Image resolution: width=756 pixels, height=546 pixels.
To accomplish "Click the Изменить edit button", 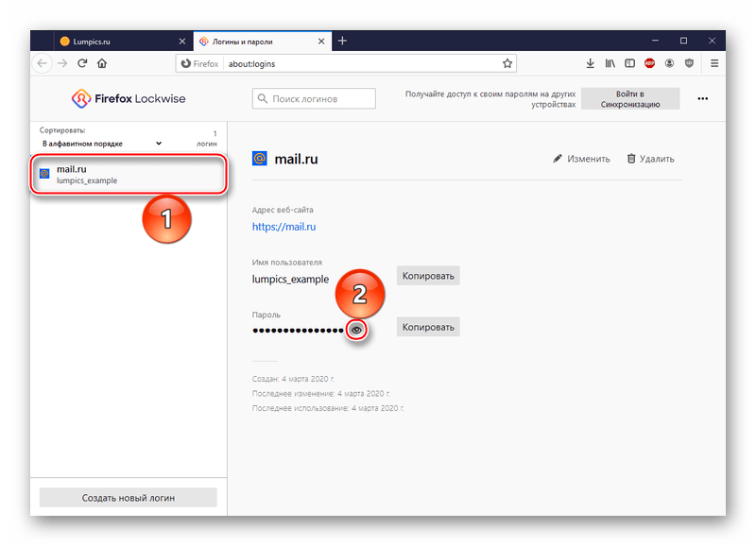I will coord(581,159).
